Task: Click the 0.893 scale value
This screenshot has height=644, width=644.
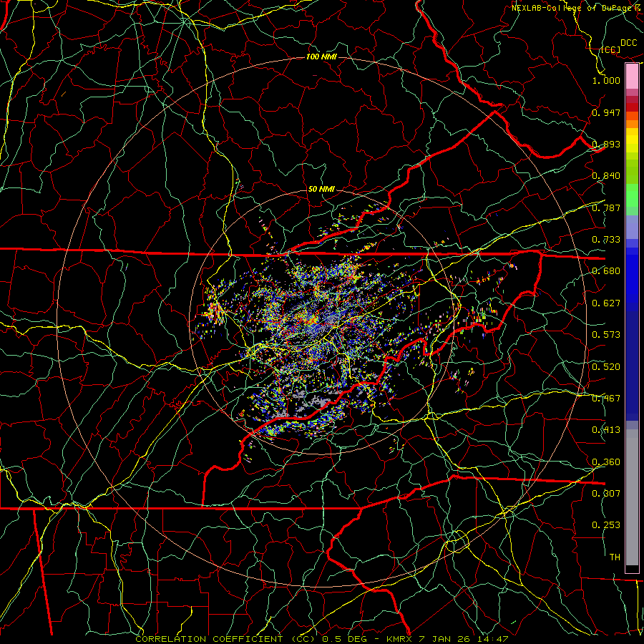Action: 606,144
